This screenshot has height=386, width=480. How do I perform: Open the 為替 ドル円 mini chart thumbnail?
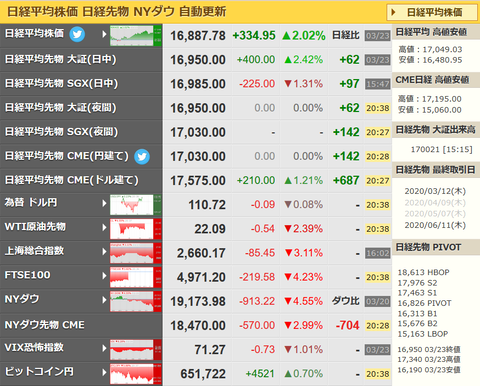tap(136, 205)
